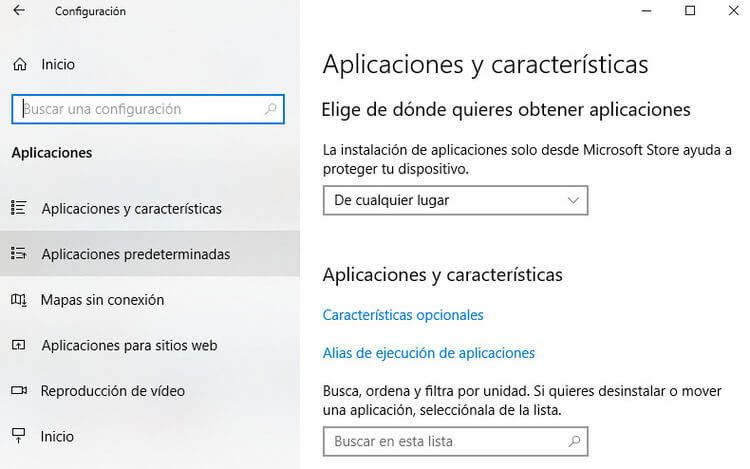This screenshot has height=469, width=750.
Task: Select Aplicaciones y características in the sidebar
Action: pyautogui.click(x=150, y=208)
